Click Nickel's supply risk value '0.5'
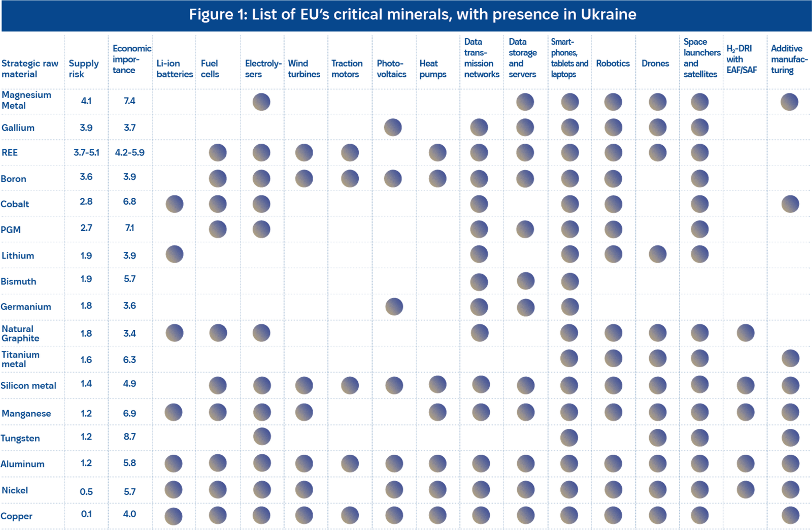Image resolution: width=812 pixels, height=531 pixels. click(x=86, y=491)
